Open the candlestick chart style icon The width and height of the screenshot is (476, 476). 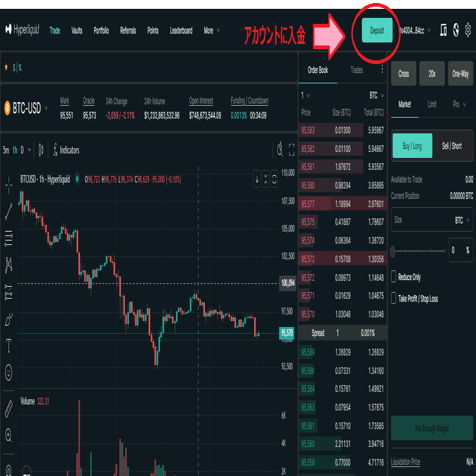[x=41, y=150]
